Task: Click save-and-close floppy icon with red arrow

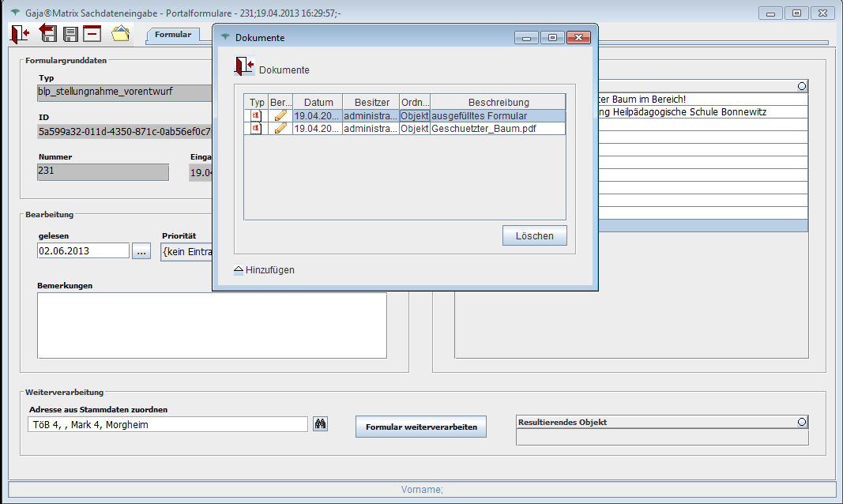Action: tap(48, 33)
